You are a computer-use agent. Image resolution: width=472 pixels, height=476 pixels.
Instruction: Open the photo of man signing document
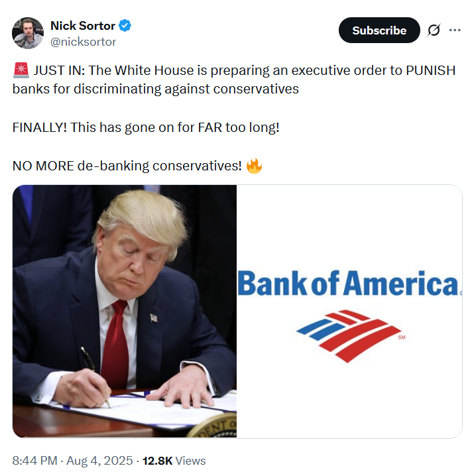pyautogui.click(x=125, y=311)
